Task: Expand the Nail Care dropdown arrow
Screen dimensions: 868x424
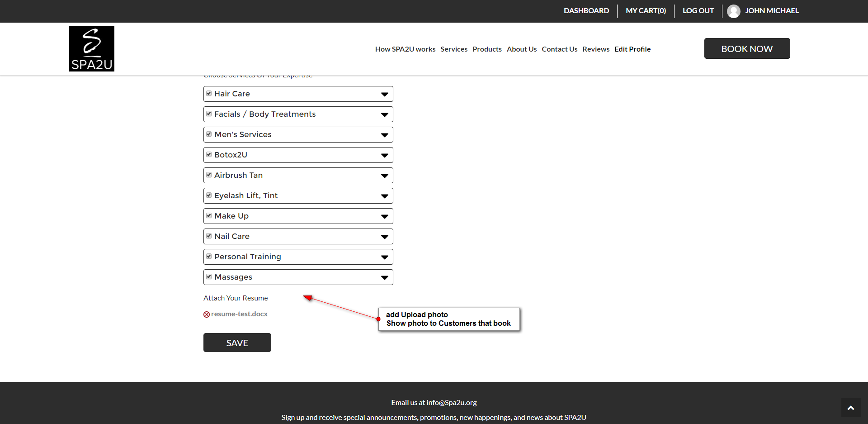Action: tap(385, 237)
